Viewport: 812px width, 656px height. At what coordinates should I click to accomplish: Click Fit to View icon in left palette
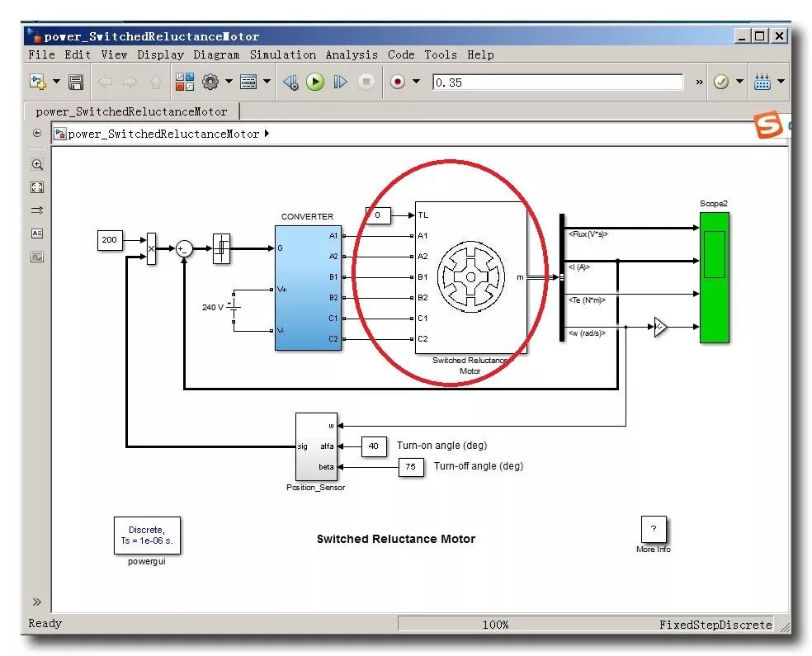tap(37, 187)
